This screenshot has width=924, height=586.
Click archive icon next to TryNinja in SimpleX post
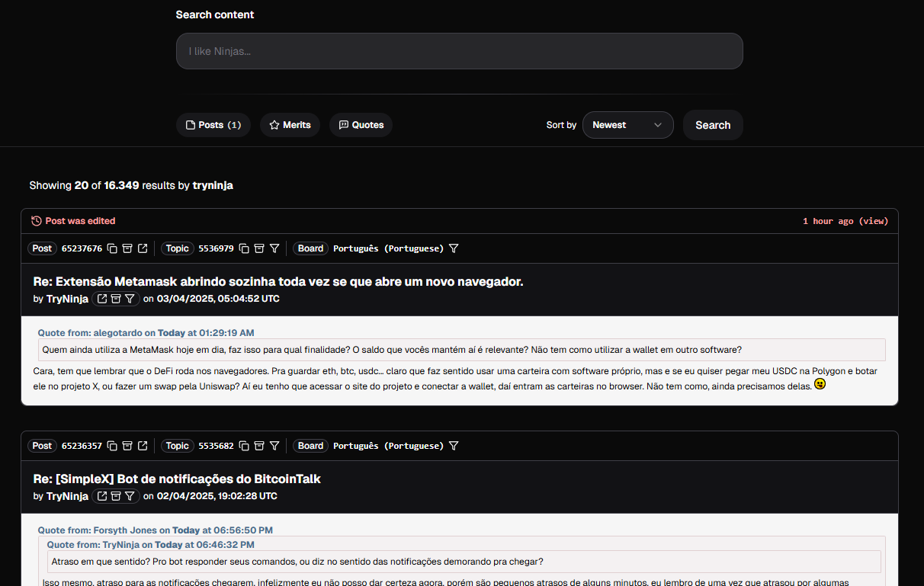(116, 496)
